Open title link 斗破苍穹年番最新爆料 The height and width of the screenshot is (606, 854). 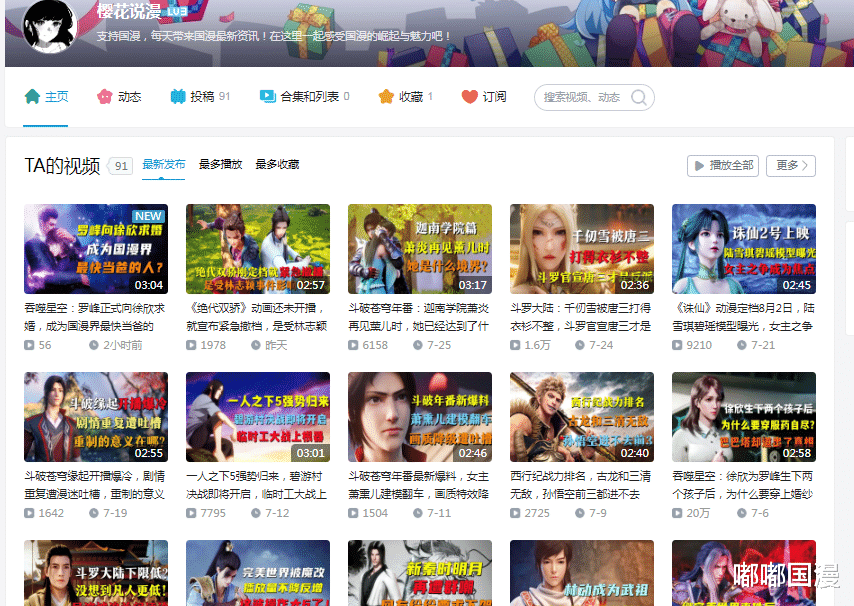click(x=419, y=485)
